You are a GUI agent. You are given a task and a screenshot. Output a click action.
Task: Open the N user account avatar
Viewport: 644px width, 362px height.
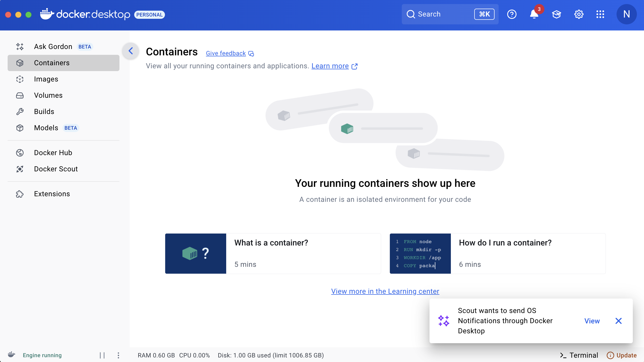[x=626, y=14]
